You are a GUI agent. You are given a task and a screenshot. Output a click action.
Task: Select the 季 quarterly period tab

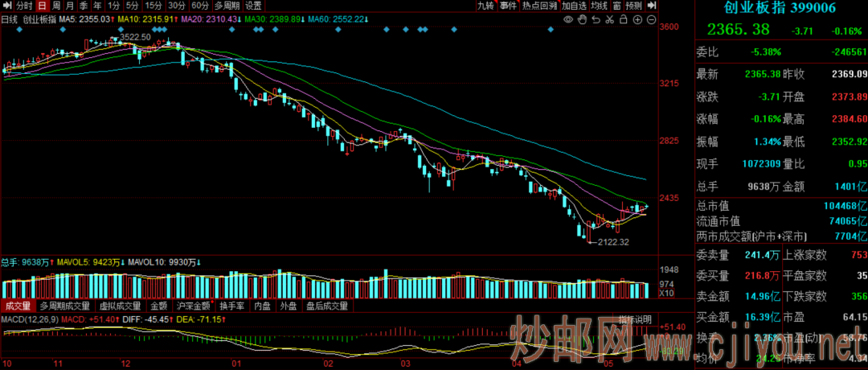click(84, 6)
